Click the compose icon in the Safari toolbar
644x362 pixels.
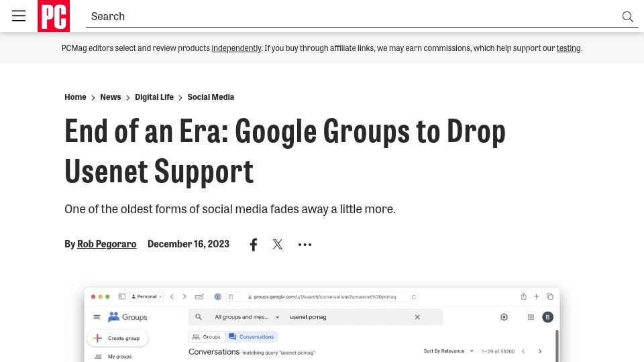[199, 296]
